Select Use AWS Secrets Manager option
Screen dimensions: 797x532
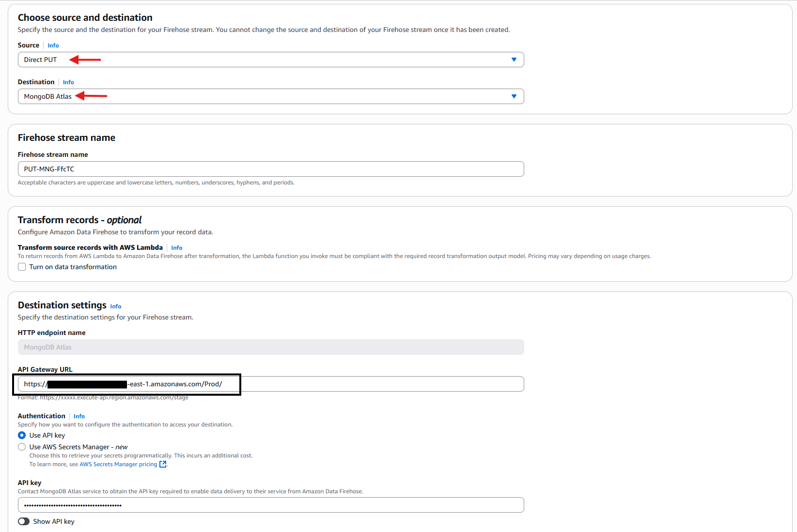coord(21,446)
